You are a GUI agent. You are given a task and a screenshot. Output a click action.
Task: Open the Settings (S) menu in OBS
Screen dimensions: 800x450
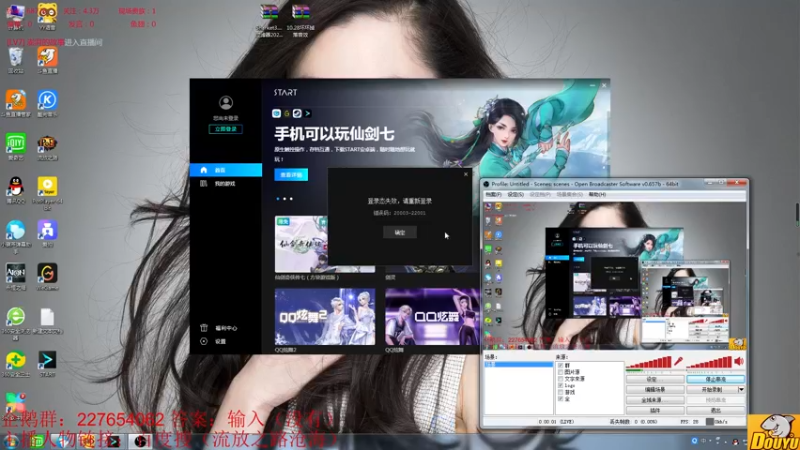point(515,194)
